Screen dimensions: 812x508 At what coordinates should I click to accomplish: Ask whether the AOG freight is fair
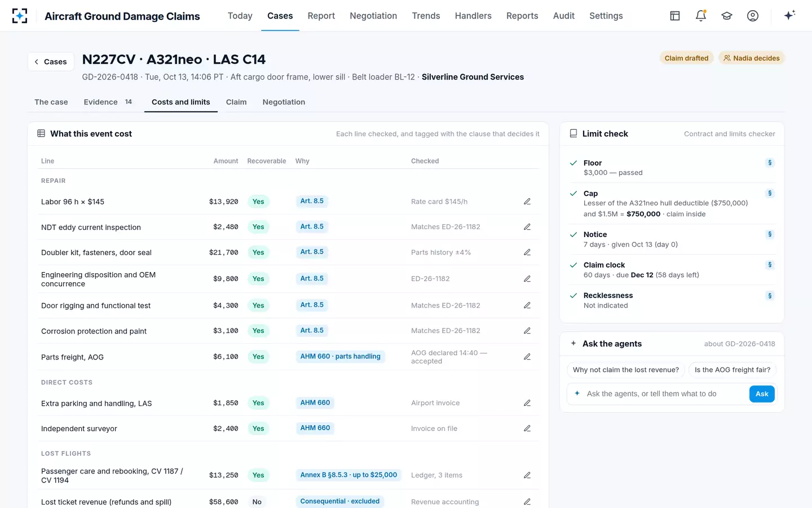coord(732,370)
